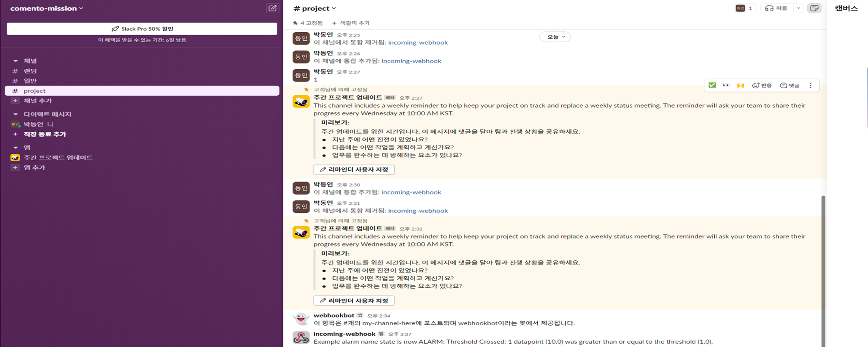Viewport: 868px width, 347px height.
Task: Open webhookbot sender name
Action: (334, 315)
